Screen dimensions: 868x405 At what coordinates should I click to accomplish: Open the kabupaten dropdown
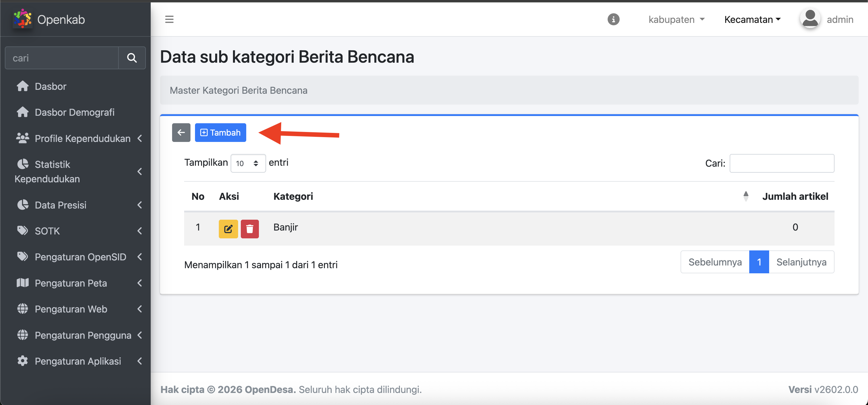pos(676,20)
